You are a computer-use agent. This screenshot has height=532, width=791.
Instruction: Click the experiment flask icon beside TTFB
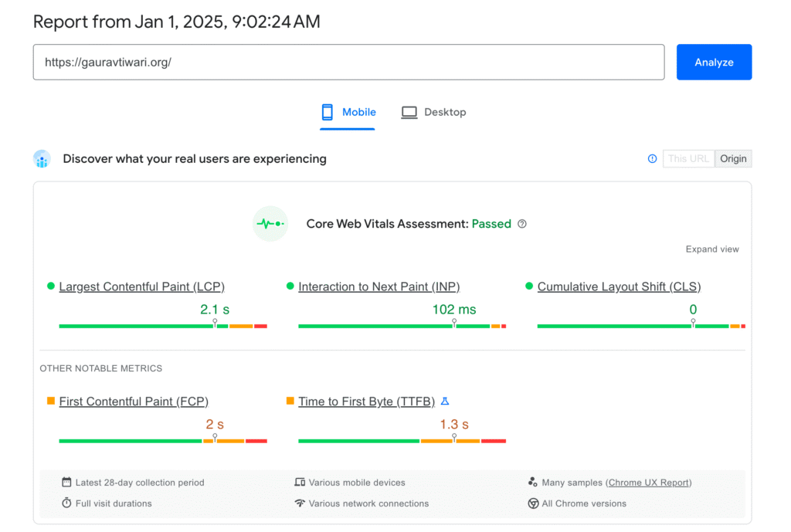coord(445,402)
